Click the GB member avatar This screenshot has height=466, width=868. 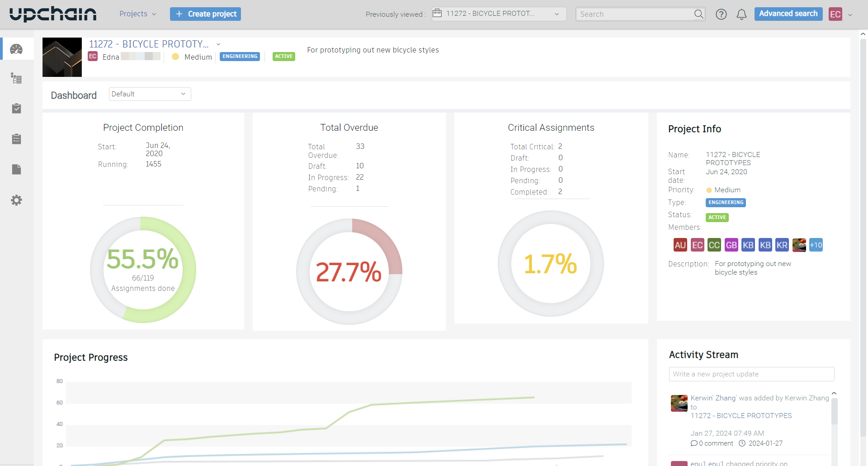click(731, 245)
